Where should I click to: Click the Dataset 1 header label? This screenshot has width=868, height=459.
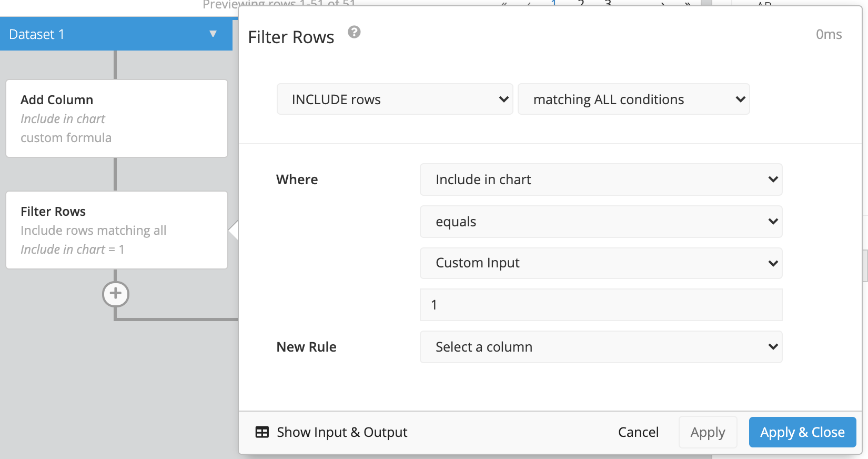[x=37, y=34]
